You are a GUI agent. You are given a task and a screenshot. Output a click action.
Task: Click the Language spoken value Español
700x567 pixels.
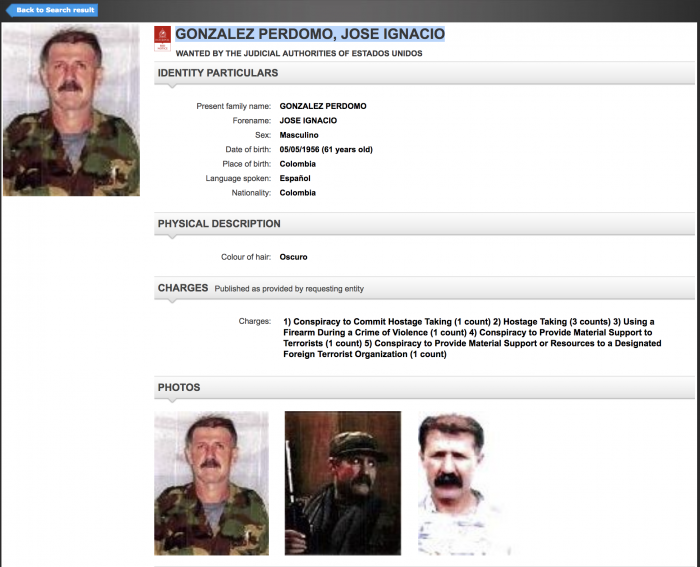coord(295,178)
